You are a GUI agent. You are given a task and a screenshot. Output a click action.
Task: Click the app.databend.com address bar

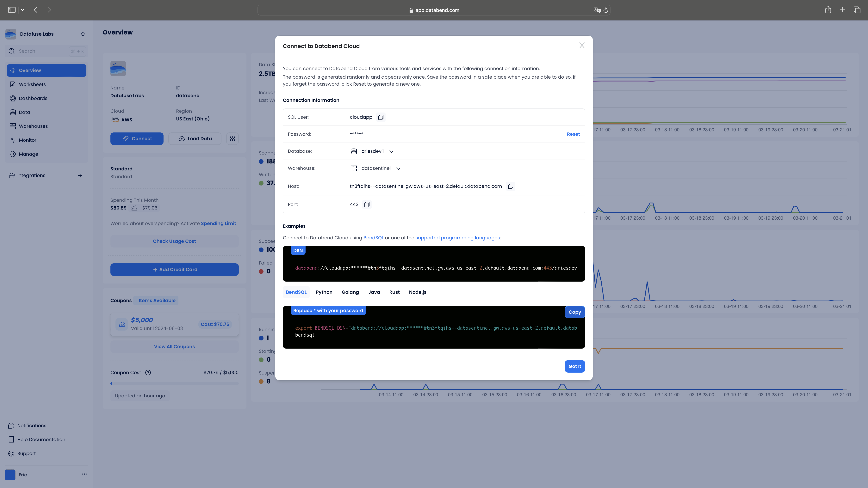tap(434, 10)
